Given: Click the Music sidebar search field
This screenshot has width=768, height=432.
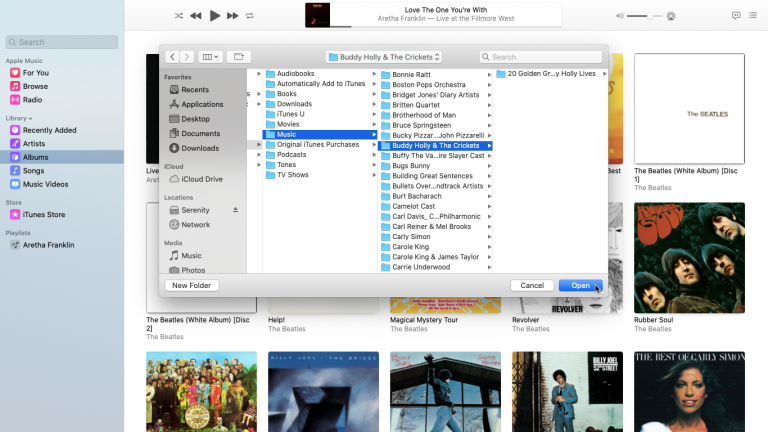Looking at the screenshot, I should (x=62, y=42).
